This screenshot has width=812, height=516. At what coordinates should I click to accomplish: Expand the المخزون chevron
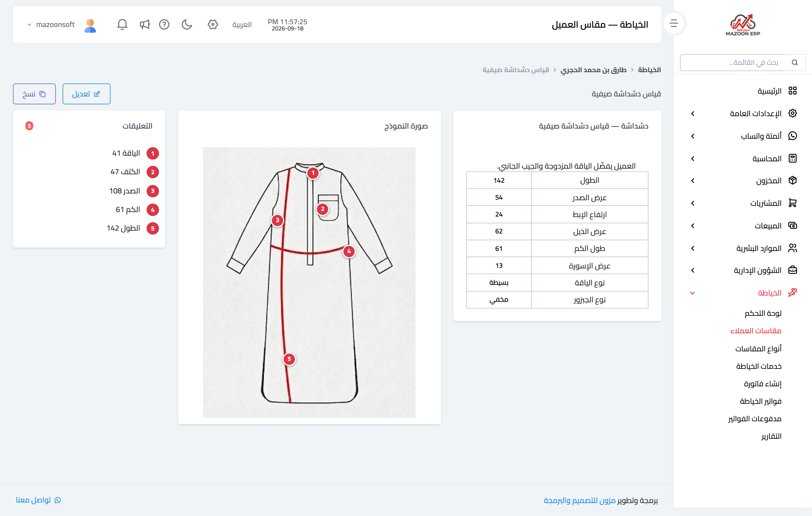[693, 181]
